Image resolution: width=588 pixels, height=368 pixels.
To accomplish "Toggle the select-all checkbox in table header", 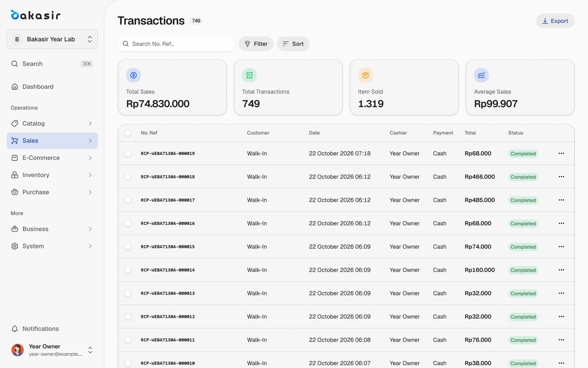I will [x=128, y=133].
